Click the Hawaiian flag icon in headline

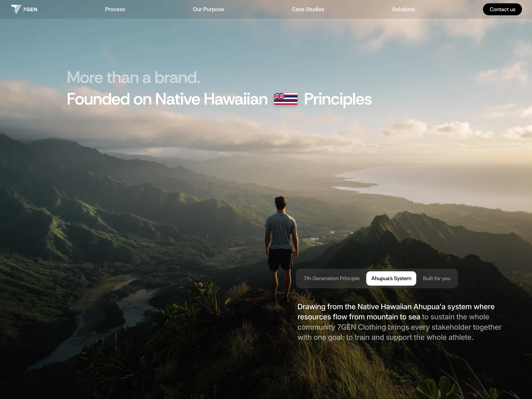[286, 99]
